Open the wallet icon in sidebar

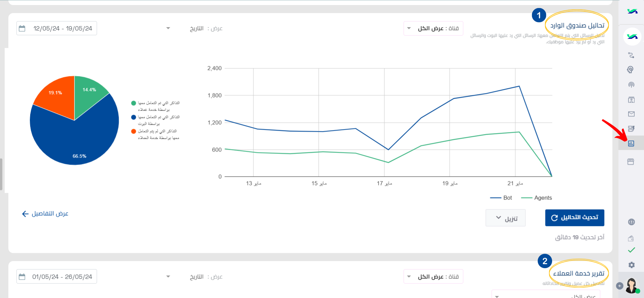tap(631, 238)
